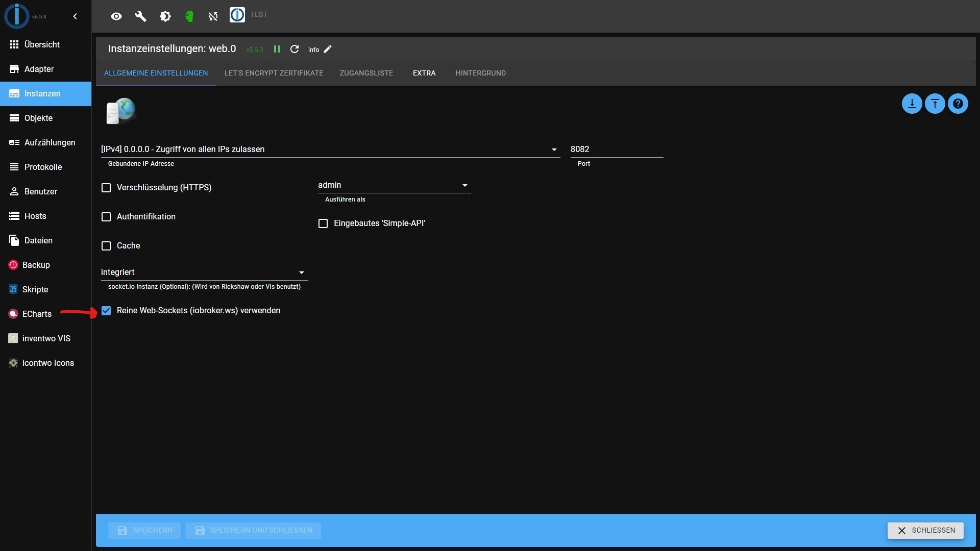Open the Ausführen als dropdown
This screenshot has height=551, width=980.
tap(464, 185)
